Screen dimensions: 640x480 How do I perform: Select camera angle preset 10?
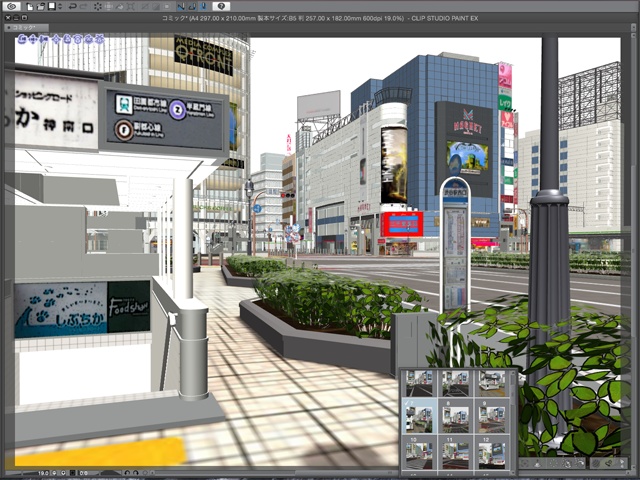(419, 453)
